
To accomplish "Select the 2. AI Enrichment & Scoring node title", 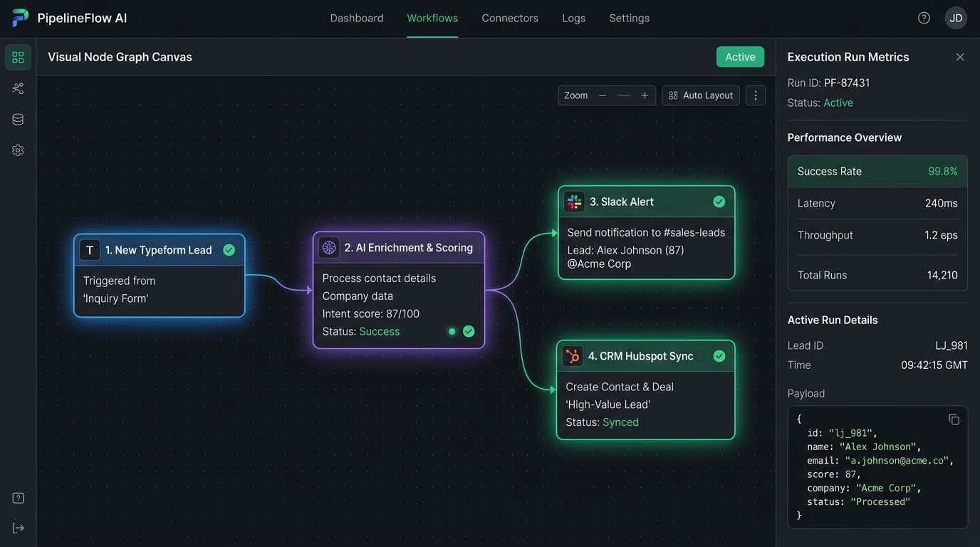I will pos(409,247).
